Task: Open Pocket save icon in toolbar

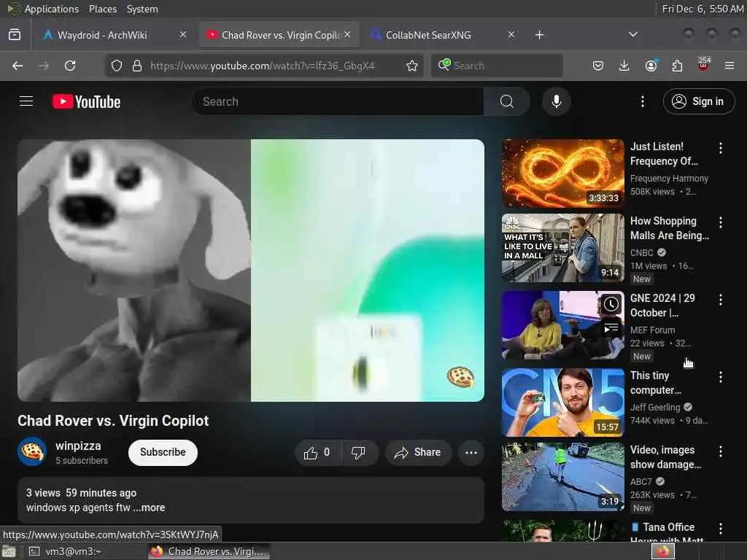Action: pos(598,66)
